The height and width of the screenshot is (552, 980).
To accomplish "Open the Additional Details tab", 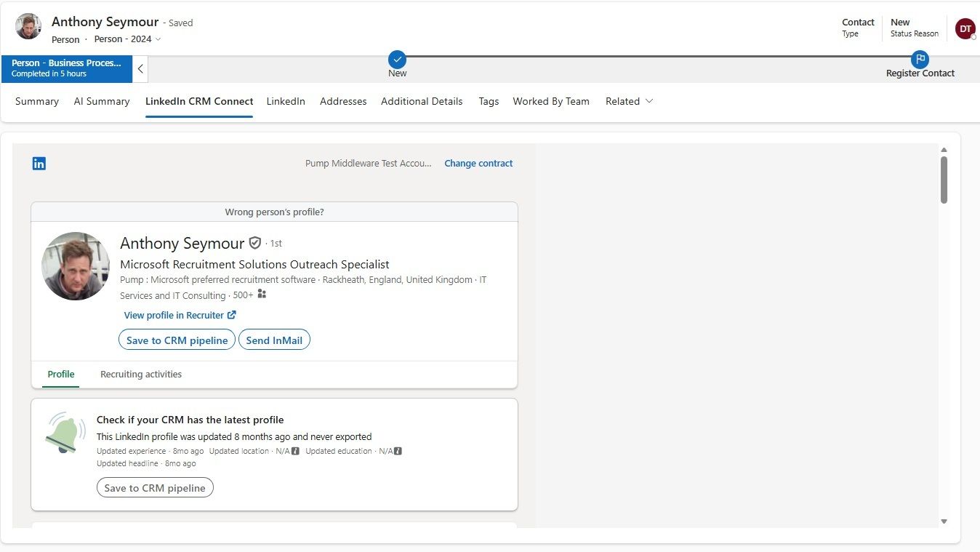I will (x=422, y=101).
